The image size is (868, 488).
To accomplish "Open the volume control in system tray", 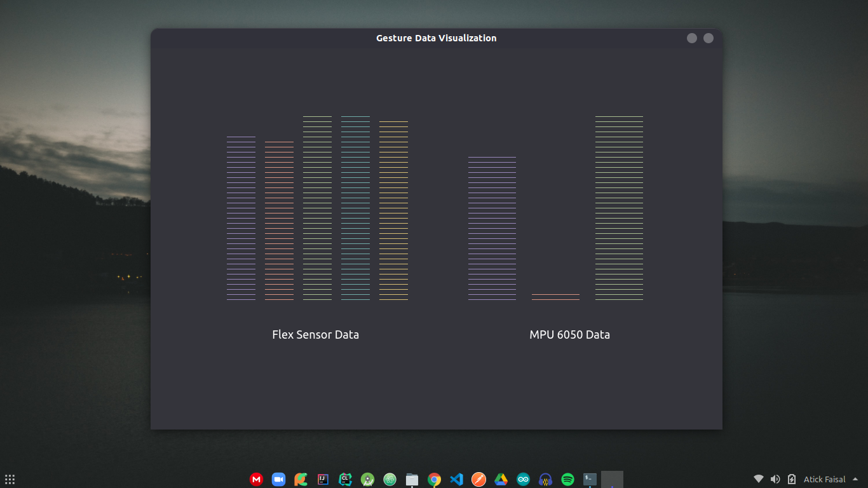I will pyautogui.click(x=775, y=479).
